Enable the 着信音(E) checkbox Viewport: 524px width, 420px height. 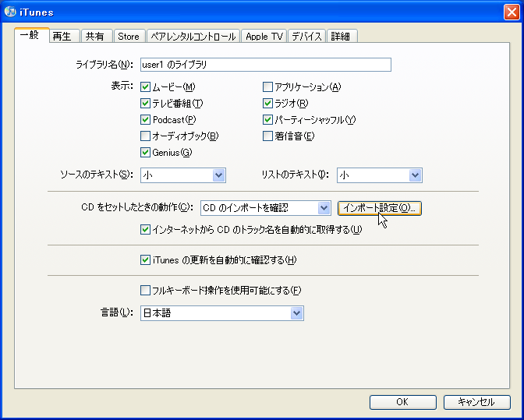click(267, 136)
